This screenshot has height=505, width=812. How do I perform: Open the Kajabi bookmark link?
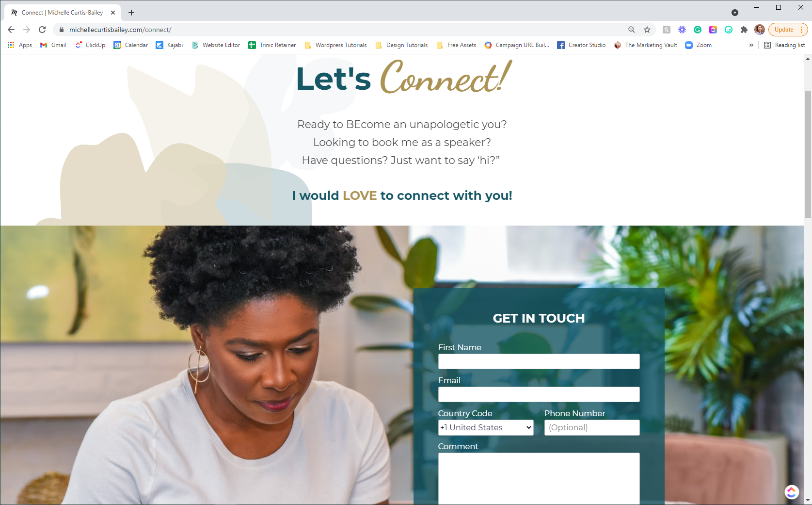pyautogui.click(x=169, y=45)
